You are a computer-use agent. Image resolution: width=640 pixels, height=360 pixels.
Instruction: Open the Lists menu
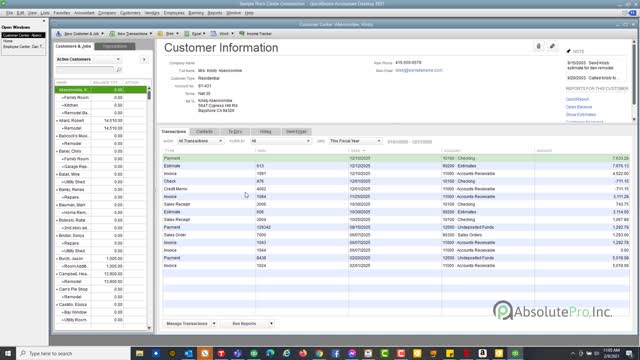point(45,13)
